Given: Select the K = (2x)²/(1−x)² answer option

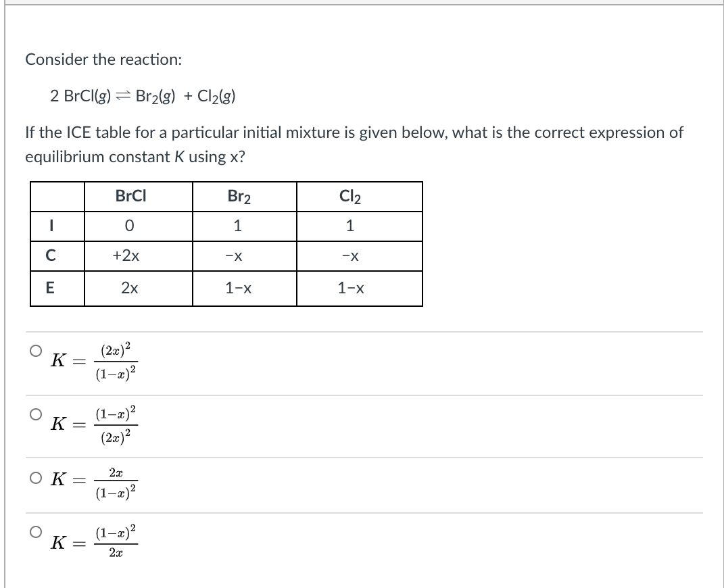Looking at the screenshot, I should click(35, 349).
